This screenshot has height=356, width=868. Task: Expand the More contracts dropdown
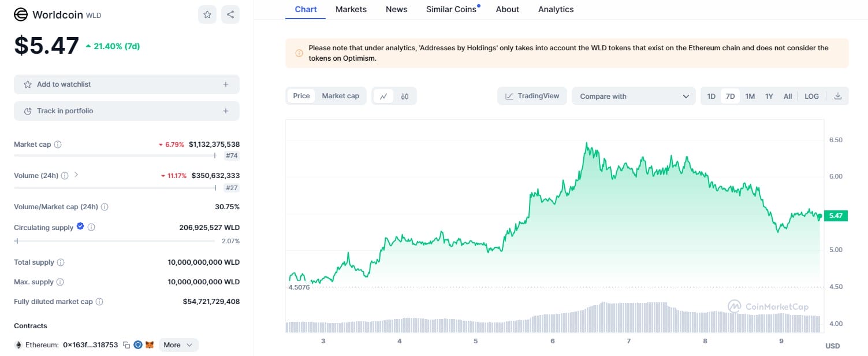pyautogui.click(x=178, y=345)
